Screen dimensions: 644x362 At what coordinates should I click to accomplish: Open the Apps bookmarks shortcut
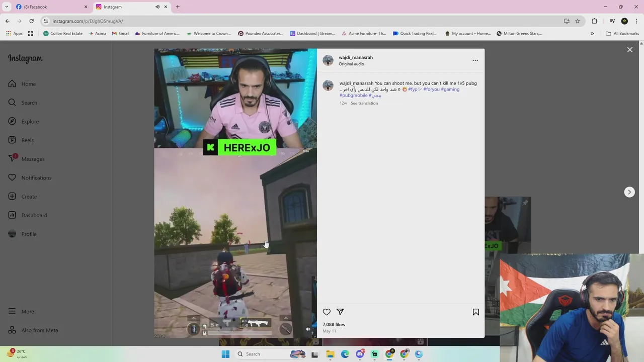click(x=14, y=34)
